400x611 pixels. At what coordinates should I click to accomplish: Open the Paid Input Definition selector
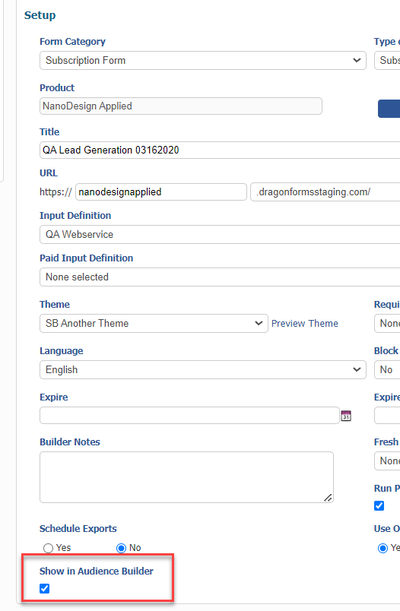(x=220, y=277)
